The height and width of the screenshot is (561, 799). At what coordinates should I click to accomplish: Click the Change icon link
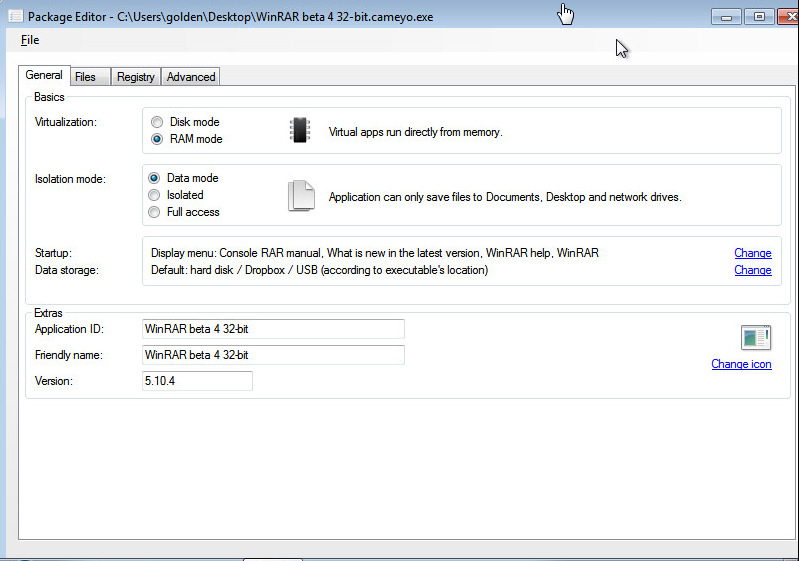coord(741,364)
